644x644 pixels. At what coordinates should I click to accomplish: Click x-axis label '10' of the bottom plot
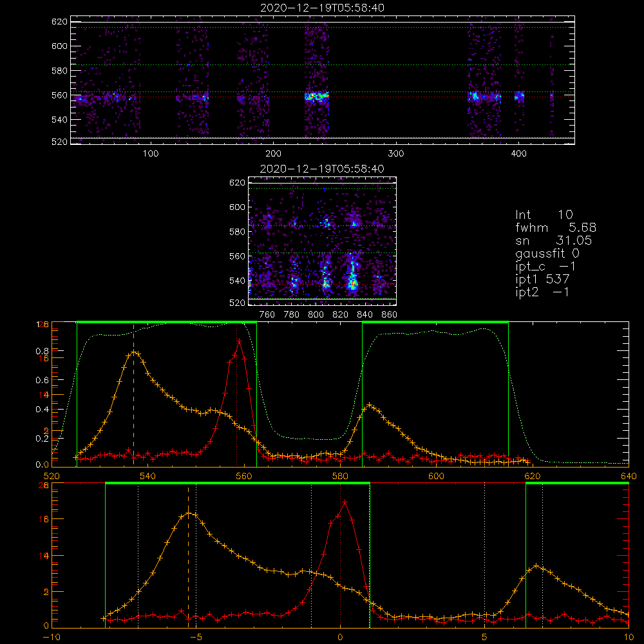(x=629, y=637)
